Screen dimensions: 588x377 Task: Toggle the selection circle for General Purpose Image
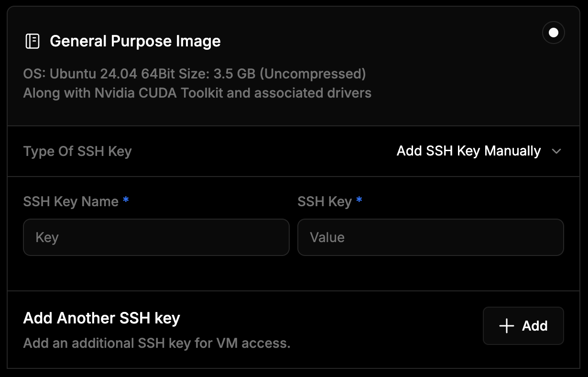tap(553, 33)
